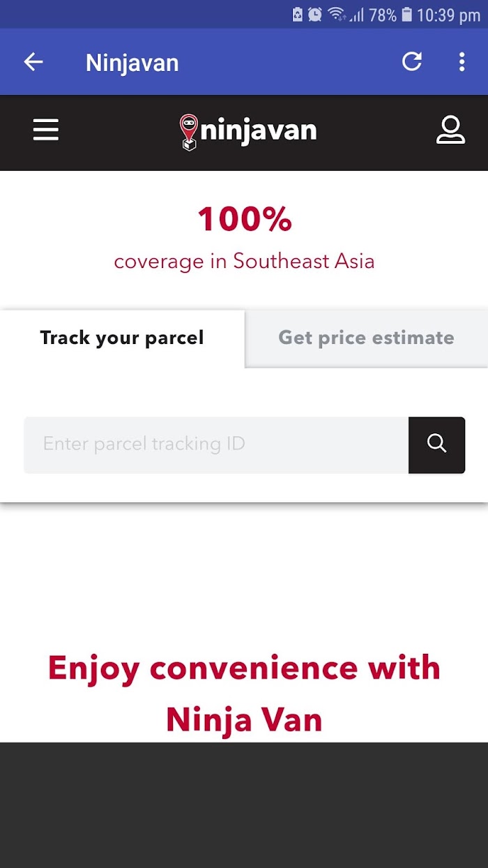
Task: Focus the parcel tracking ID field
Action: pos(216,445)
